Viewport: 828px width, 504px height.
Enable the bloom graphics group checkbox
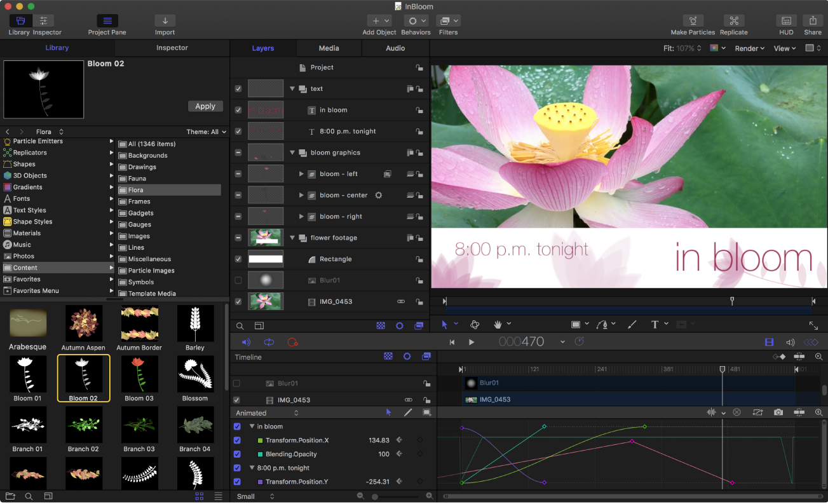[238, 152]
